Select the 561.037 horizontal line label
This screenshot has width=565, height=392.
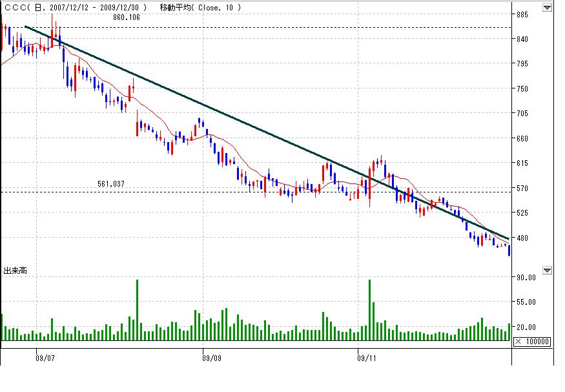110,184
